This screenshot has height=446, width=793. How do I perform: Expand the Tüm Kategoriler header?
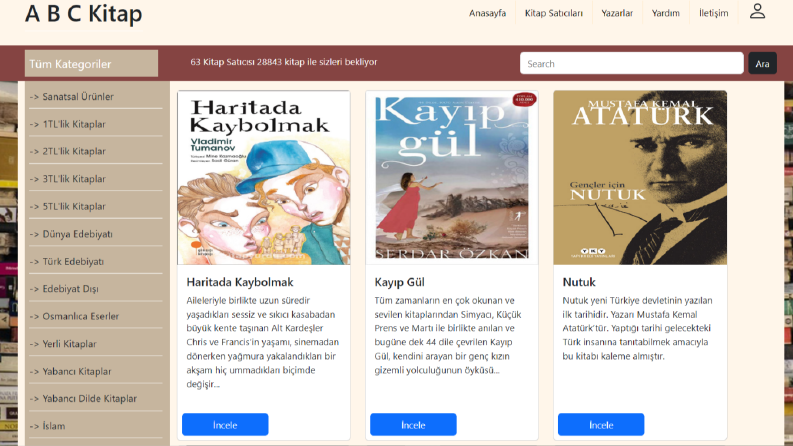coord(92,64)
